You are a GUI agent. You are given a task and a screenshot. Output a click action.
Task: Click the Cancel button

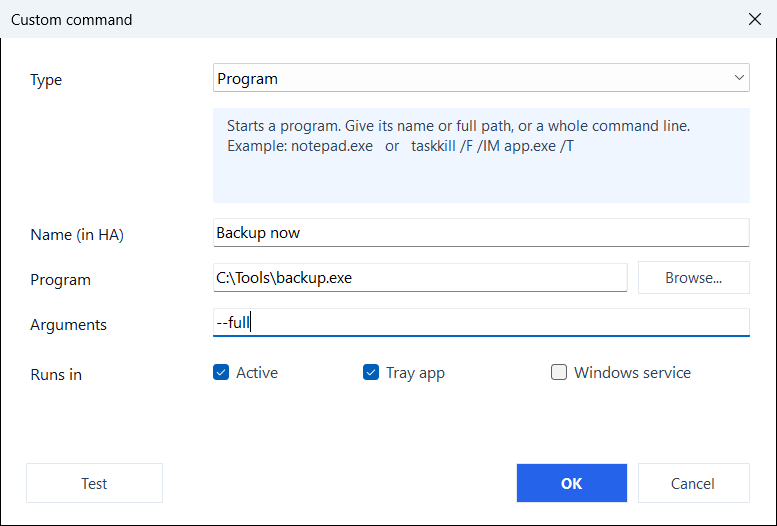click(x=694, y=483)
